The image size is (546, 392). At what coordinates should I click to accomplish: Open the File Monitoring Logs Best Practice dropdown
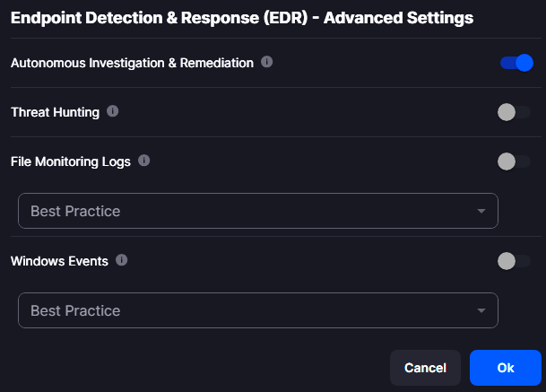click(x=257, y=211)
